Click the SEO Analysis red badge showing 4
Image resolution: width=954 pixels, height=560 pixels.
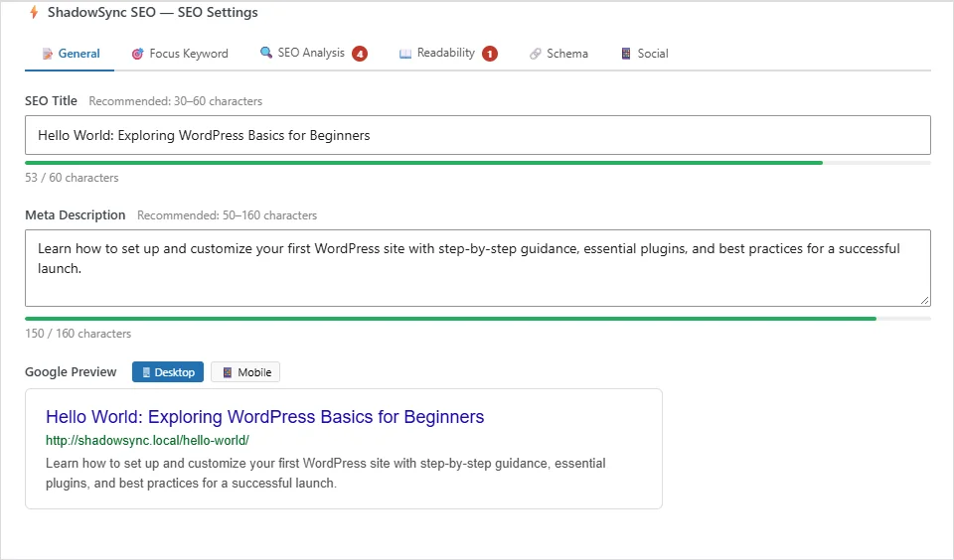click(360, 54)
